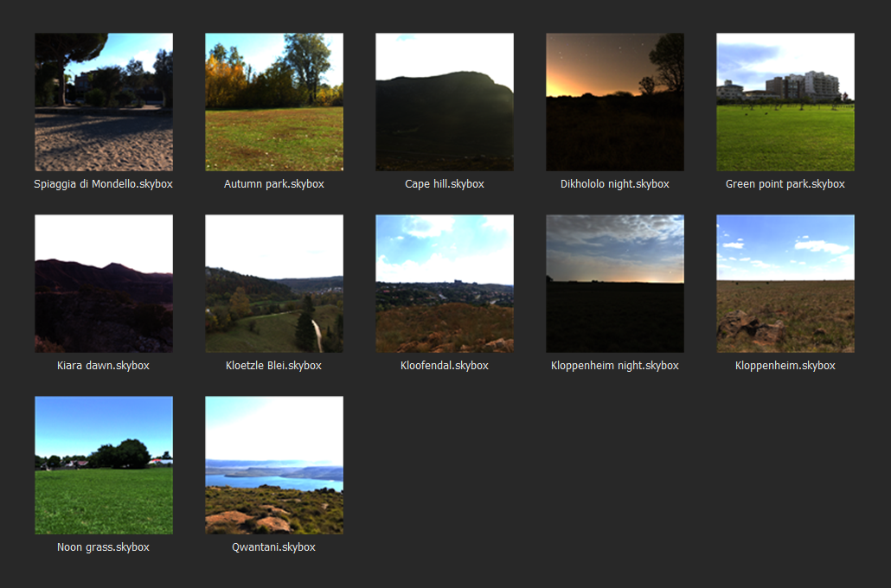Pick the Kloppenheim night skybox thumbnail
This screenshot has width=891, height=588.
[x=614, y=284]
